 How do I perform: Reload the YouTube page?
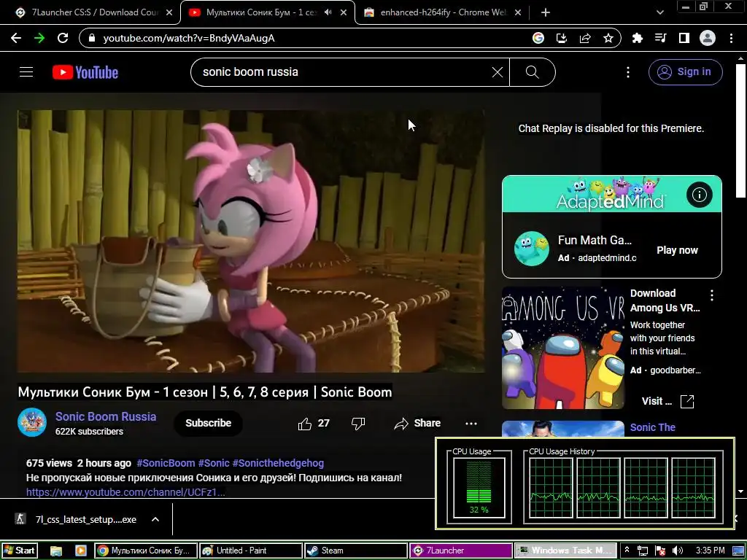click(x=63, y=38)
